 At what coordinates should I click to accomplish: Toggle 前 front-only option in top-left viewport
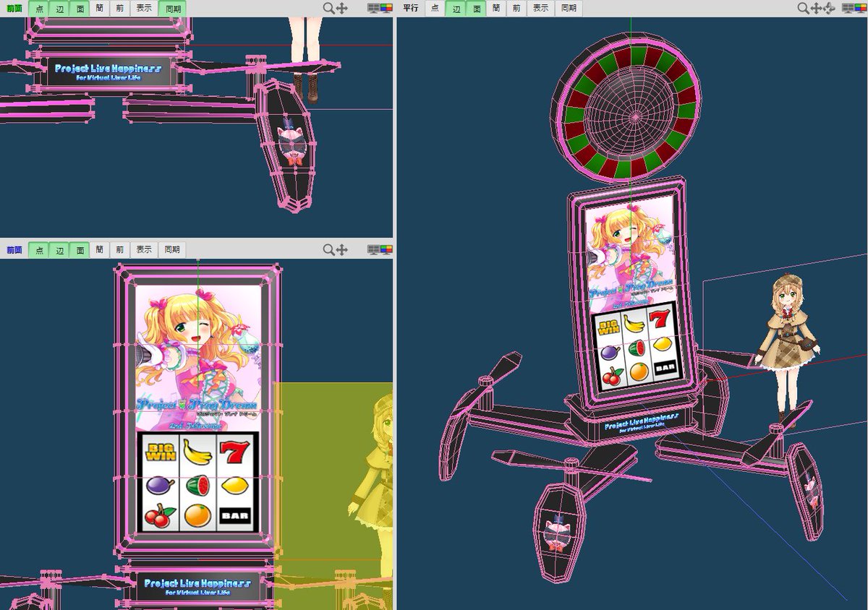[x=119, y=9]
